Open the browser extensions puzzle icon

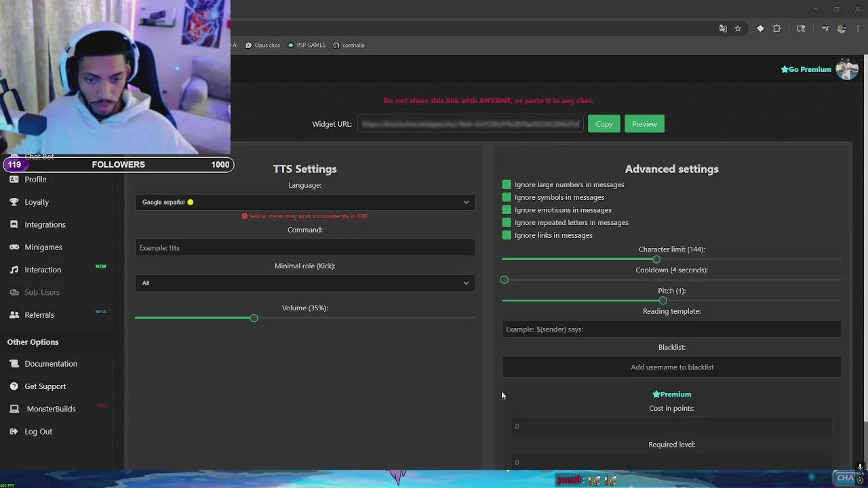[776, 28]
